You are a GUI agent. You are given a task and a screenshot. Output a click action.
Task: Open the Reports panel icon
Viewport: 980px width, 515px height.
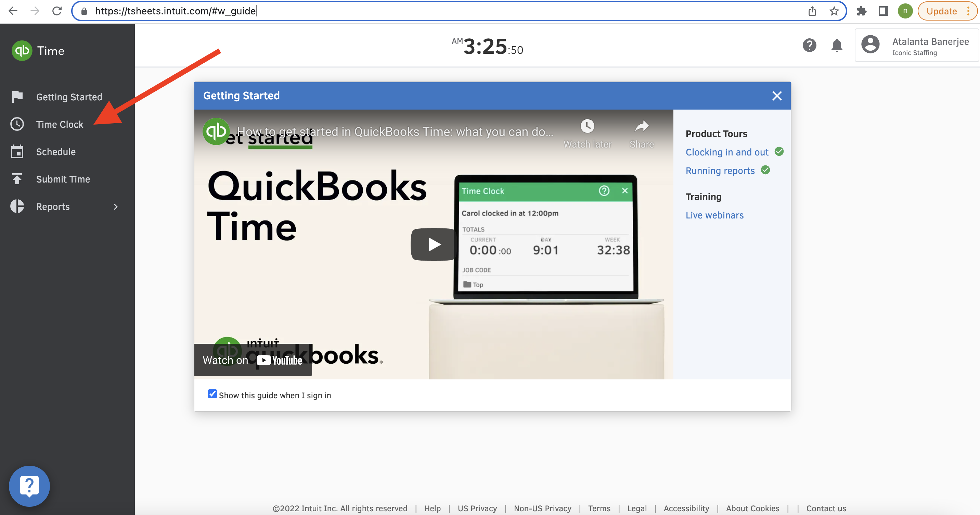pos(17,206)
